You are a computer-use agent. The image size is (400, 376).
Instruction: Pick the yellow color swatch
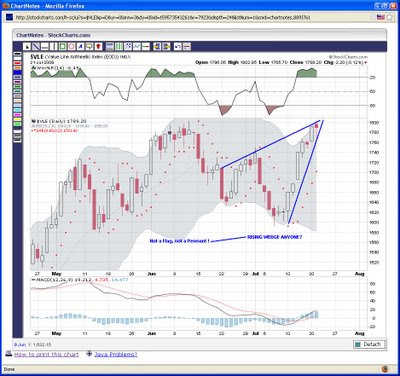[x=18, y=119]
